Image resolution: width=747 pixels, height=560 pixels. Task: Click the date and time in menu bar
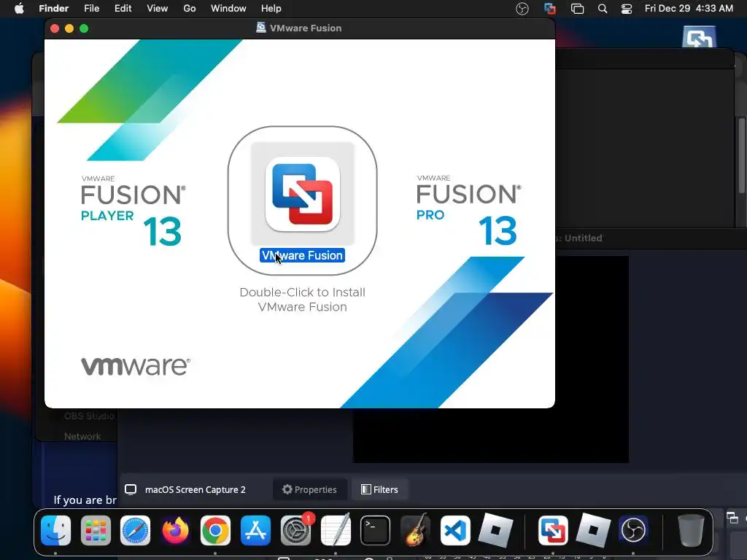click(689, 8)
